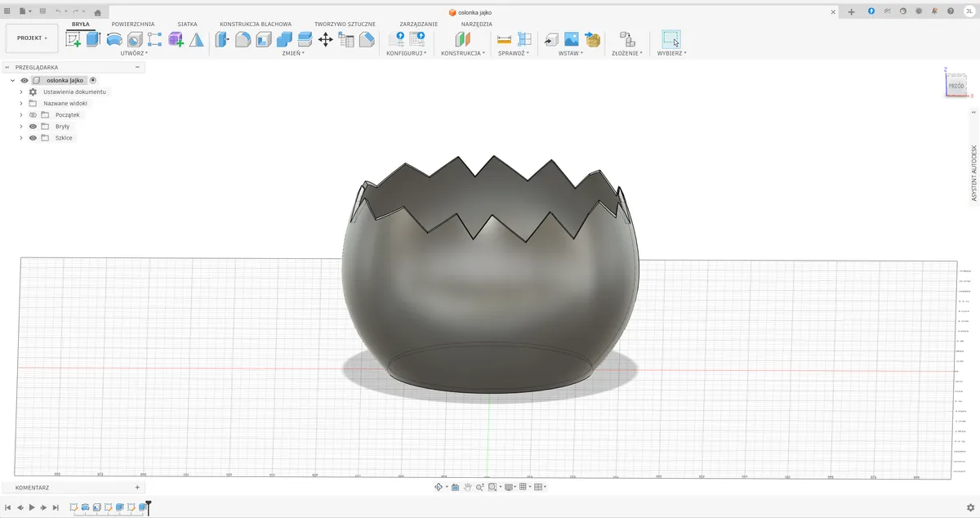Open the KONSTRUKCJA BLACHOWA tab
The height and width of the screenshot is (518, 980).
256,25
